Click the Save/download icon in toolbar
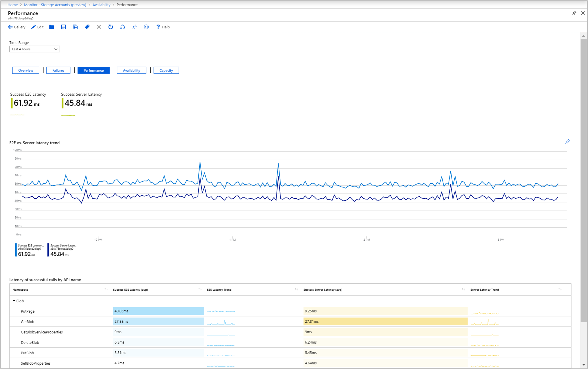Image resolution: width=588 pixels, height=369 pixels. [x=63, y=27]
